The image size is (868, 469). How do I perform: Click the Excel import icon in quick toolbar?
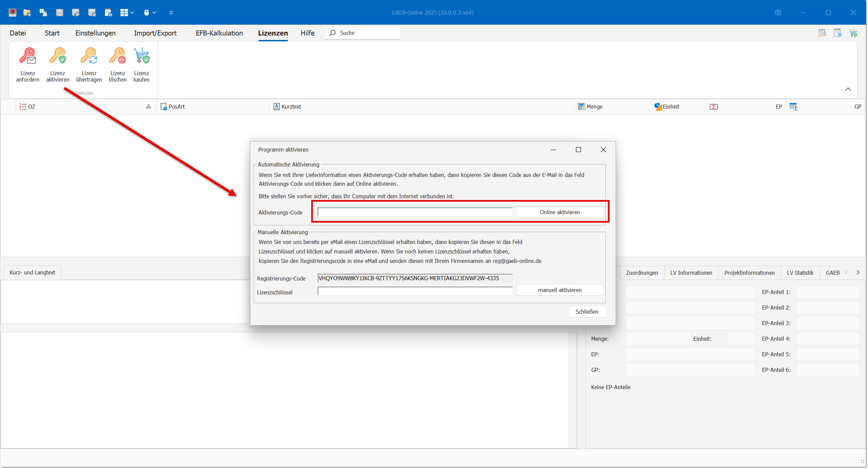pos(43,13)
